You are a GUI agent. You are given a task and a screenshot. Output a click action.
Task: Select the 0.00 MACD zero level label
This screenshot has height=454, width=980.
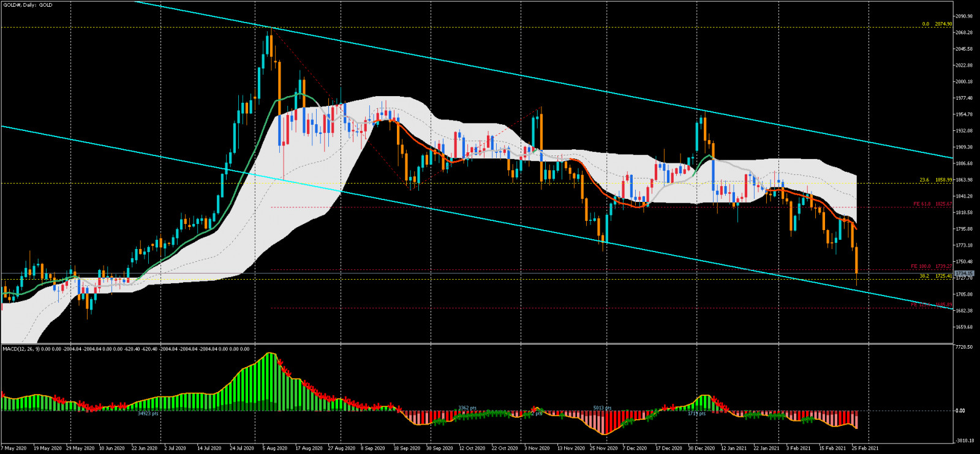tap(960, 411)
